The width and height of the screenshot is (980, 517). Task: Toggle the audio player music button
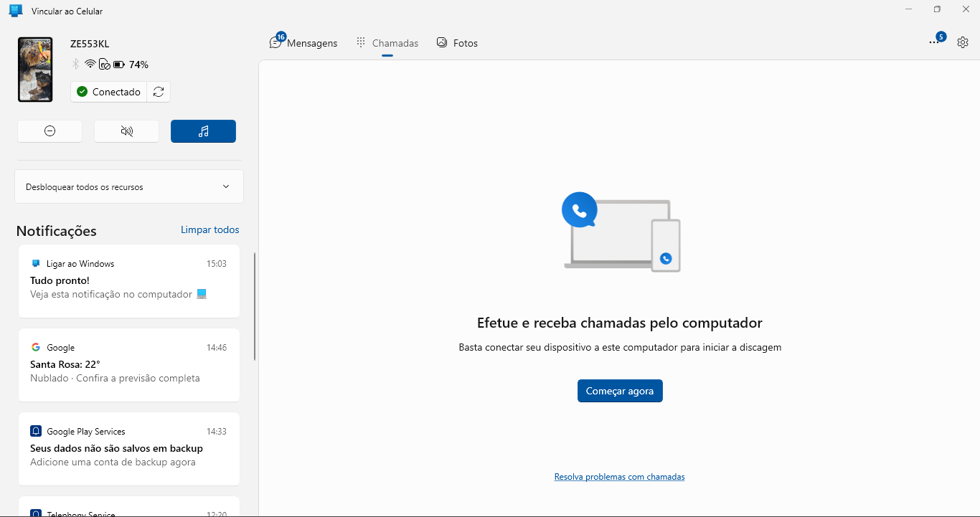203,131
